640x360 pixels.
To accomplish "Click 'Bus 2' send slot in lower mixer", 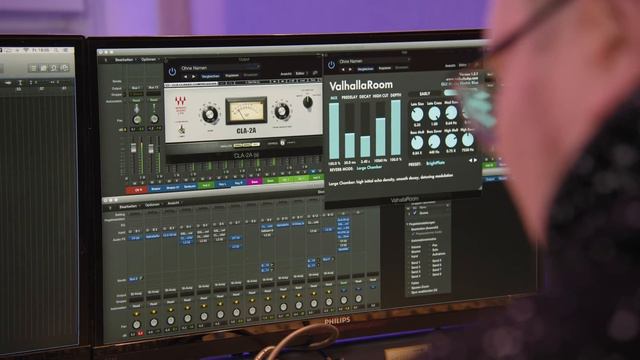I will point(133,279).
